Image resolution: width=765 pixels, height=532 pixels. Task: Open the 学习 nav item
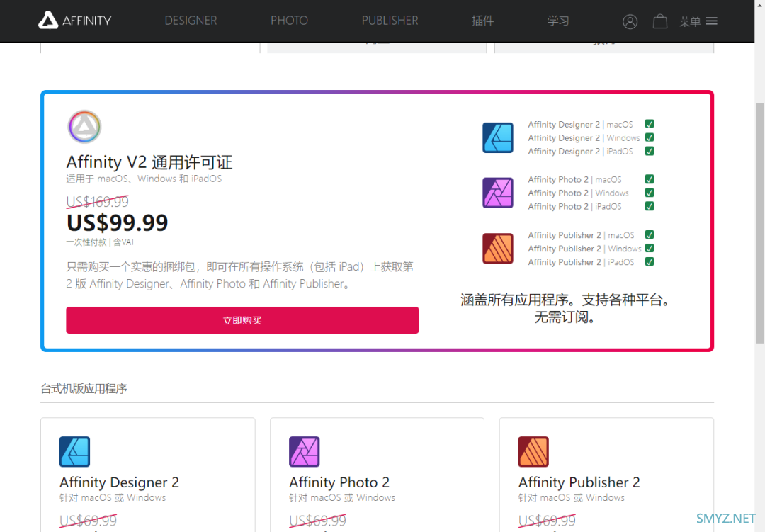(x=558, y=21)
